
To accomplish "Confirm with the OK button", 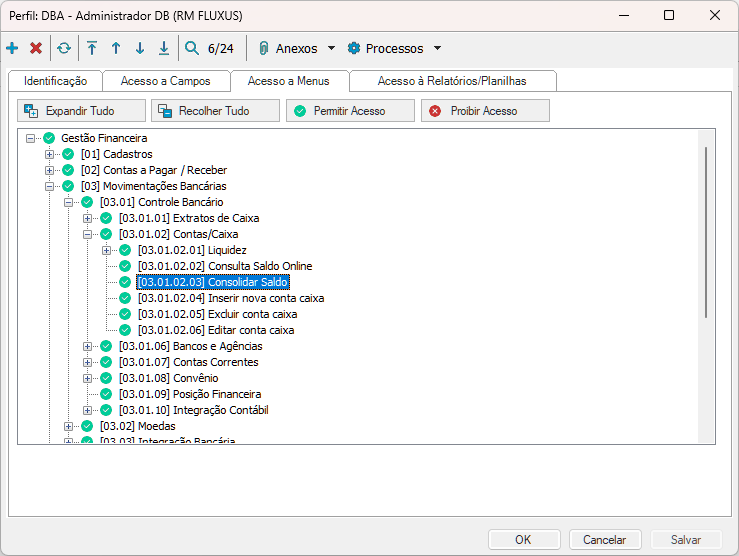I will coord(524,540).
